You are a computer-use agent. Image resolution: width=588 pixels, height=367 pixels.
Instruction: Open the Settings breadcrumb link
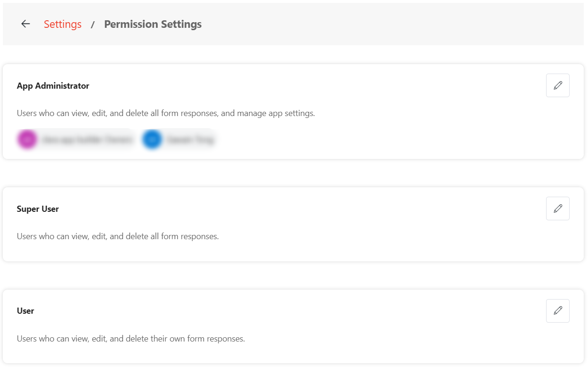(63, 24)
